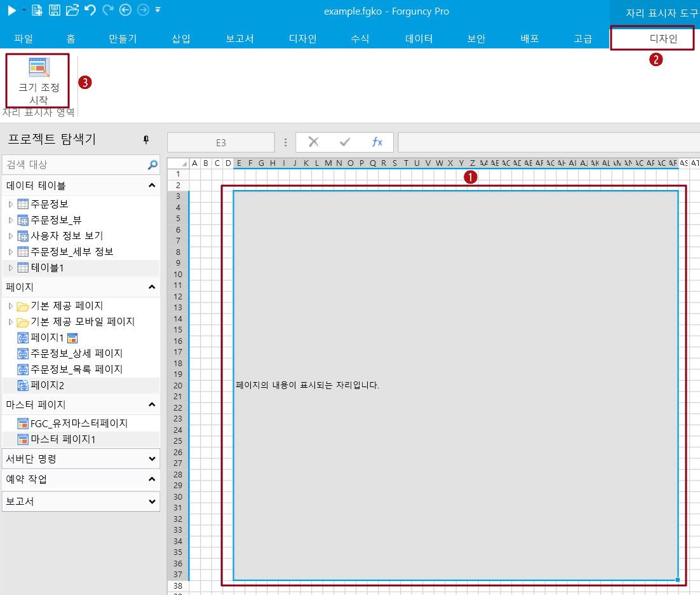Click the Back navigation circle arrow
This screenshot has width=700, height=595.
(x=125, y=10)
